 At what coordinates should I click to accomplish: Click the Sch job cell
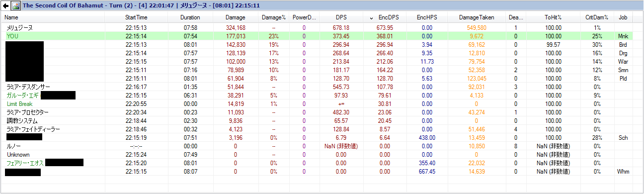(623, 137)
